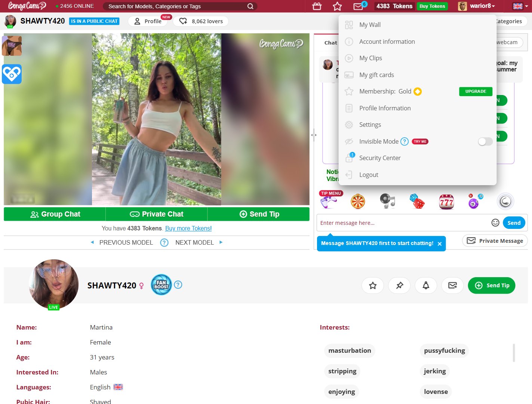Viewport: 532px width, 404px height.
Task: Click Send Tip below the video
Action: (259, 214)
